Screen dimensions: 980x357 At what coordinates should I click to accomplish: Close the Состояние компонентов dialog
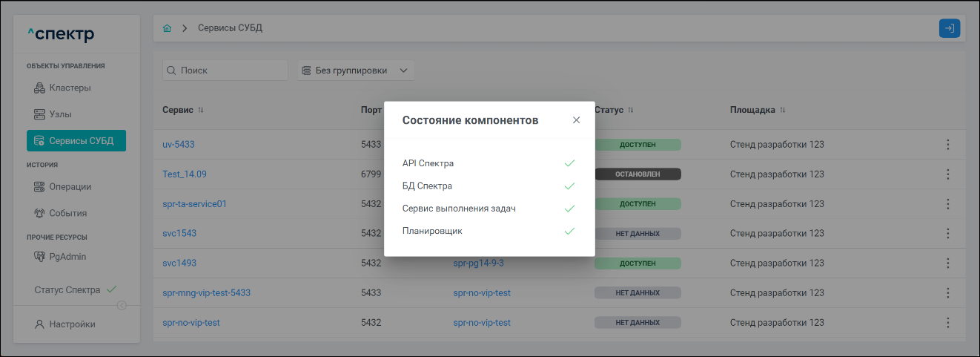tap(576, 120)
